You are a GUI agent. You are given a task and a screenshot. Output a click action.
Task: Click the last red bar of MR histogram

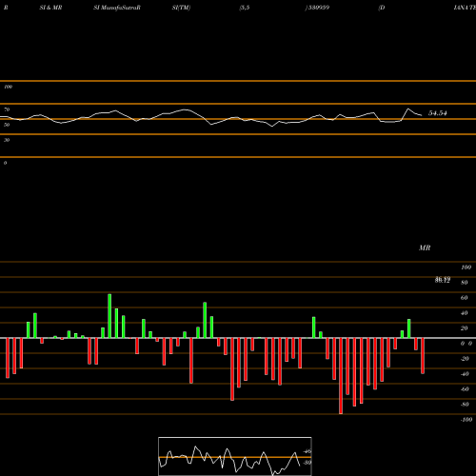[x=423, y=356]
